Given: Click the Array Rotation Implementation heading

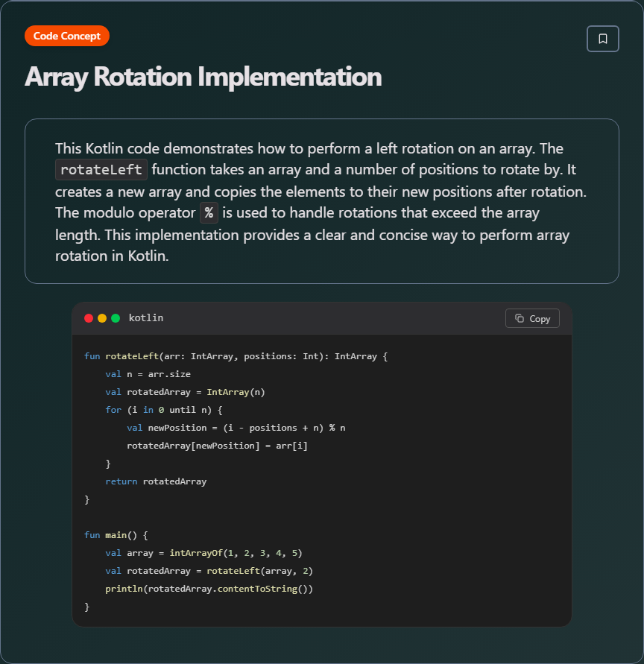Looking at the screenshot, I should (203, 77).
